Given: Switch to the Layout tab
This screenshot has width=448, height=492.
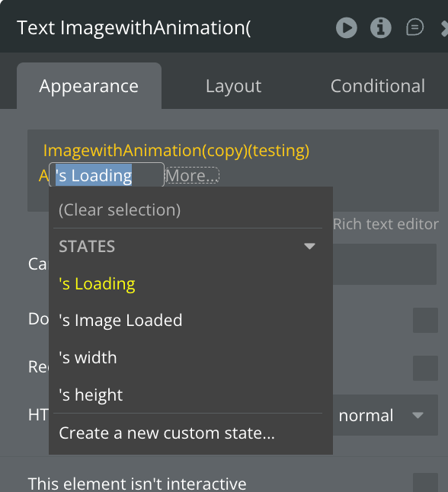Looking at the screenshot, I should point(233,85).
